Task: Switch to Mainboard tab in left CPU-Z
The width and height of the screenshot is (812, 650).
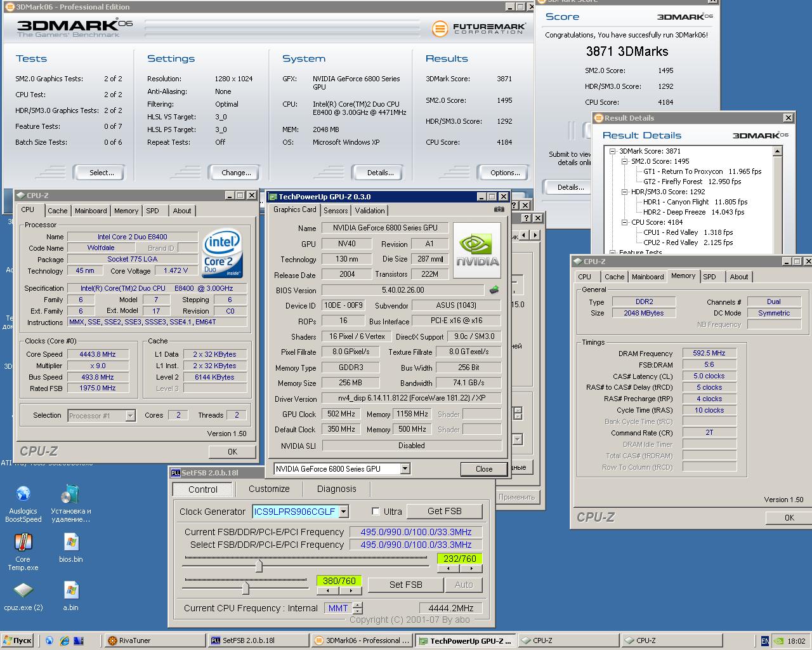Action: 91,211
